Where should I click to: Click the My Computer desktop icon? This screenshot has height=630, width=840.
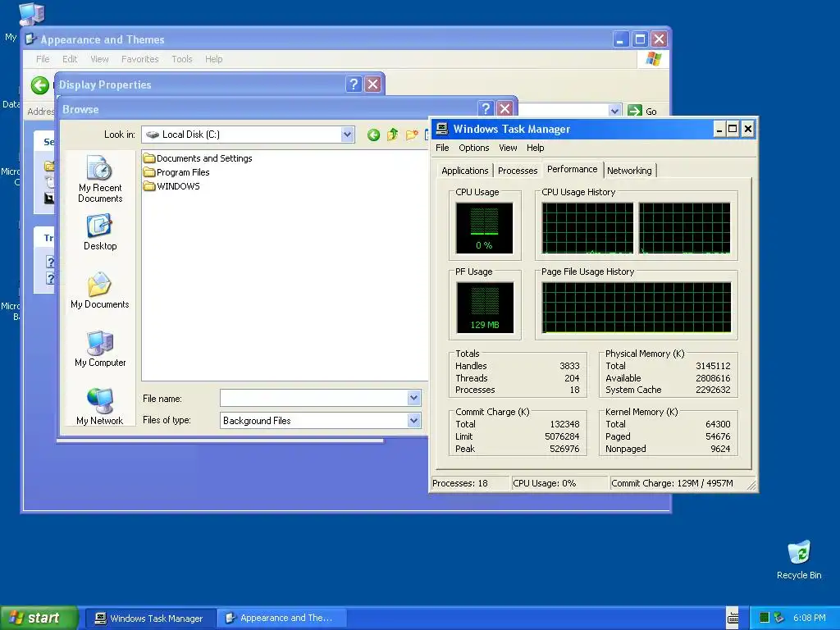click(x=30, y=13)
